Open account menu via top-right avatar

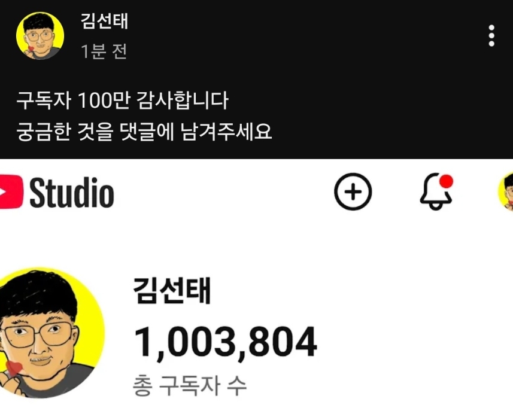(x=505, y=192)
